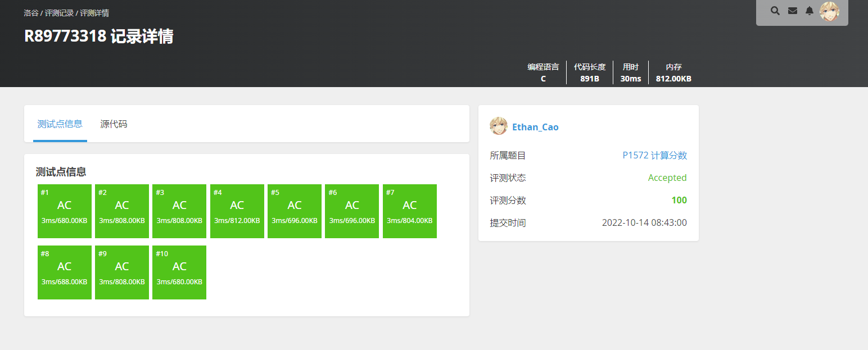Select test case #8 AC block
Screen dimensions: 868x350
tap(65, 272)
